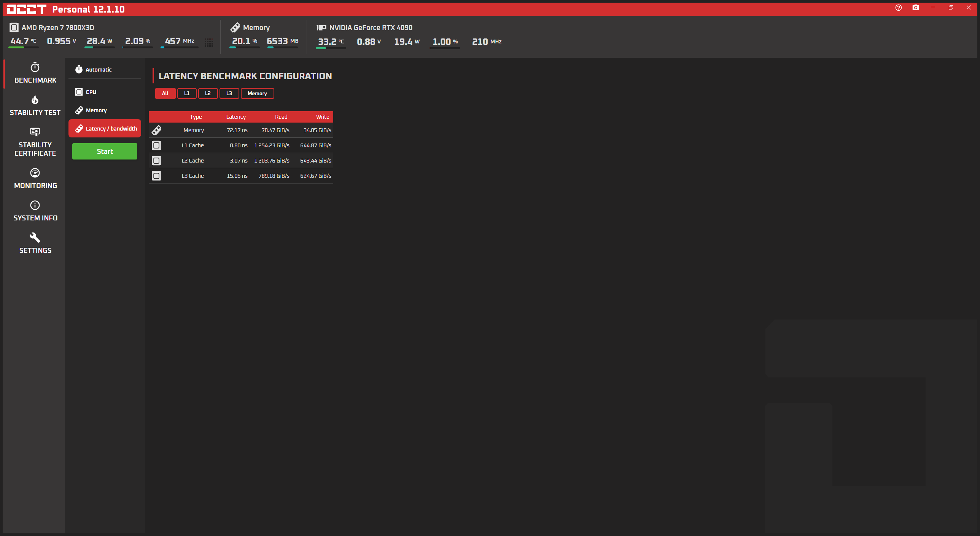Click the OCCT logo
This screenshot has height=536, width=980.
pyautogui.click(x=27, y=9)
